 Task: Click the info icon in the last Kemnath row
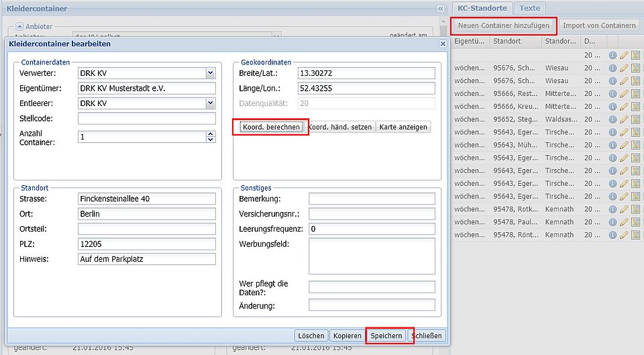(612, 236)
